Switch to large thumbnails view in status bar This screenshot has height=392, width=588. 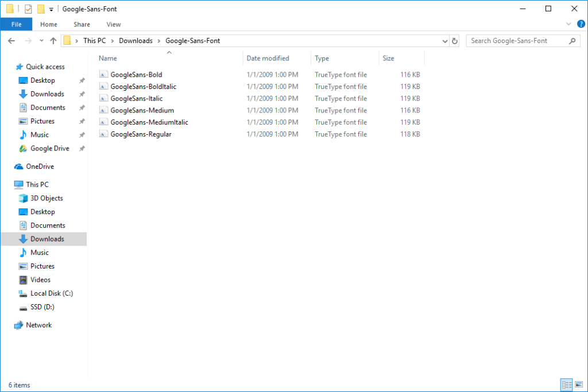[x=579, y=385]
